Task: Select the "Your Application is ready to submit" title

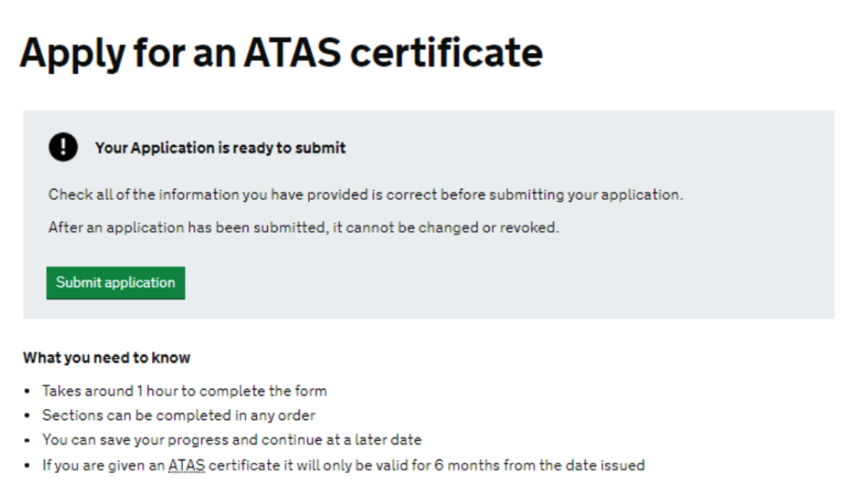Action: tap(220, 148)
